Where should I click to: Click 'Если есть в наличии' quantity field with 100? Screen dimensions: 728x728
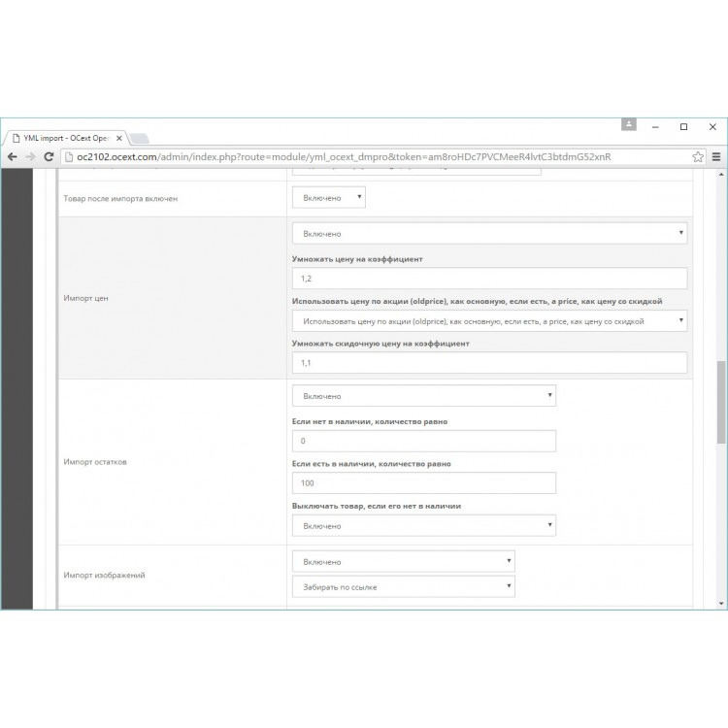[x=424, y=482]
